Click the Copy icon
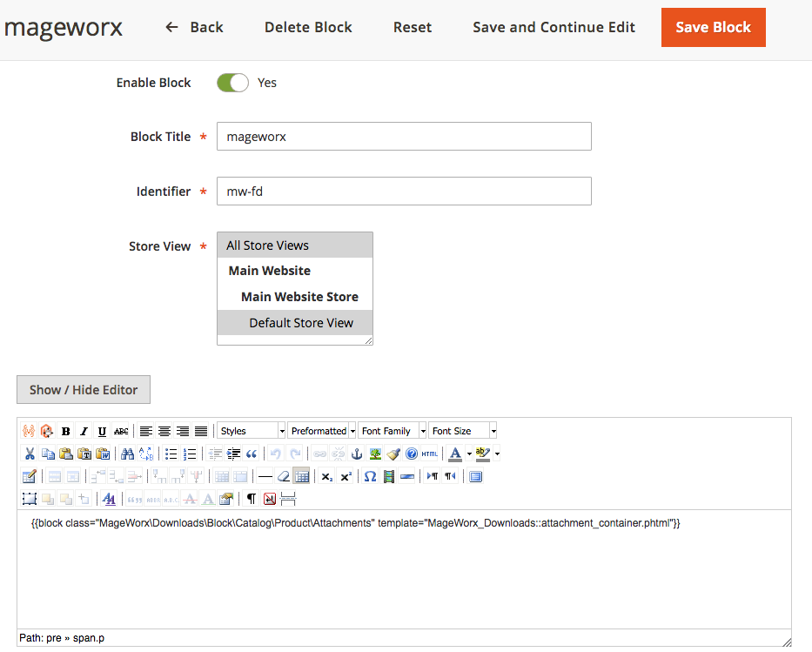Screen dimensions: 812x652 (x=48, y=454)
